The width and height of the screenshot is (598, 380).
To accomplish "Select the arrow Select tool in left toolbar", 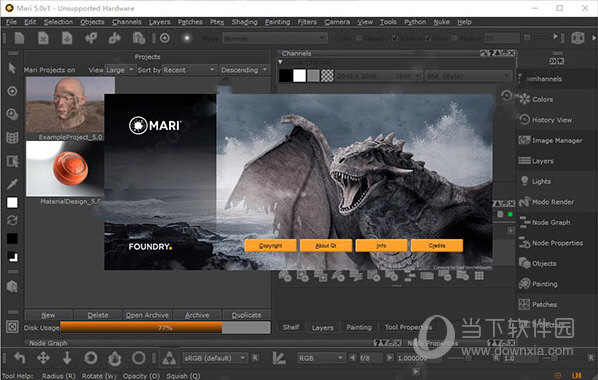I will point(12,68).
